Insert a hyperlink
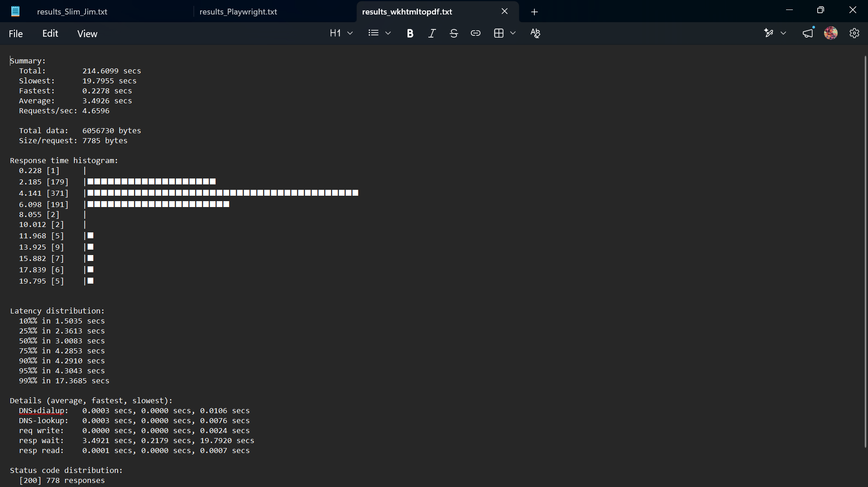This screenshot has height=487, width=868. [475, 33]
